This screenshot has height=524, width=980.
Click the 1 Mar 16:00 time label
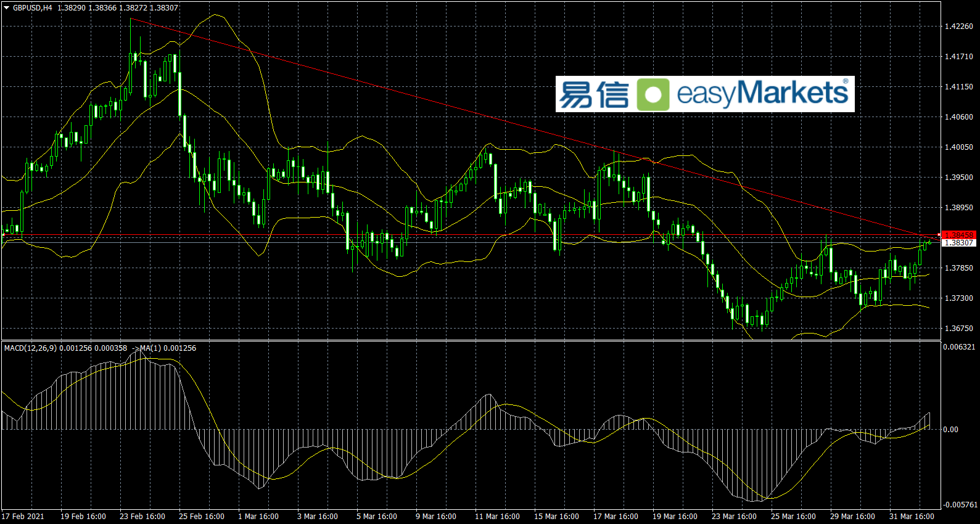pos(258,517)
